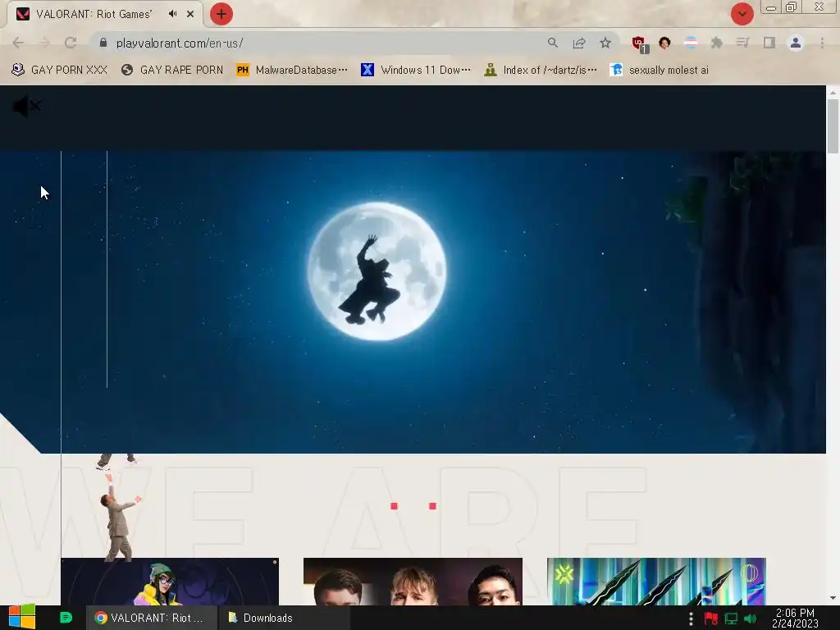The image size is (840, 630).
Task: Open the news card with colorful blades artwork
Action: 656,582
